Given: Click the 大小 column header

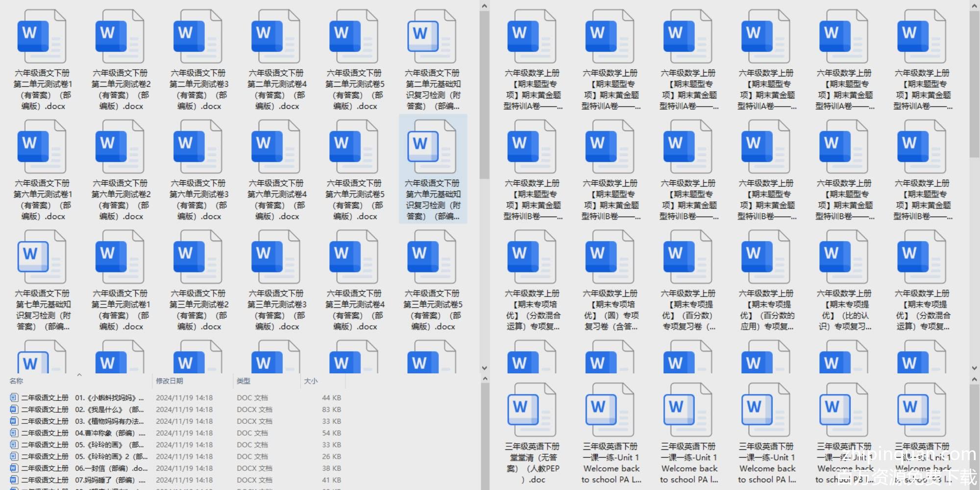Looking at the screenshot, I should 311,381.
